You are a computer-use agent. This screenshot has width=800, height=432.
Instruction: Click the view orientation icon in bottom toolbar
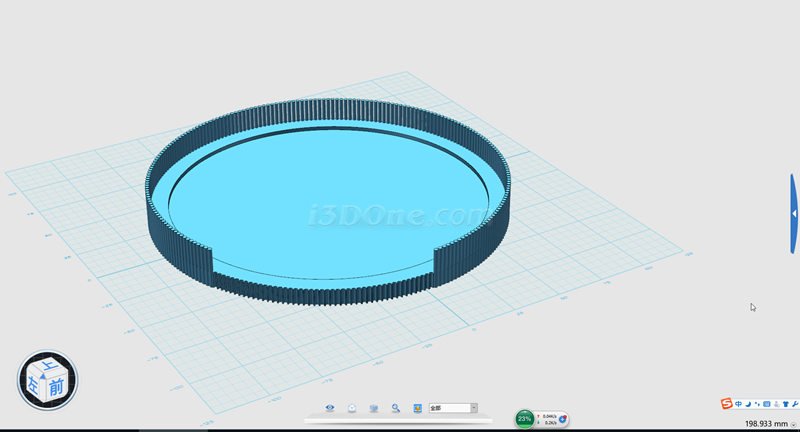tap(352, 408)
